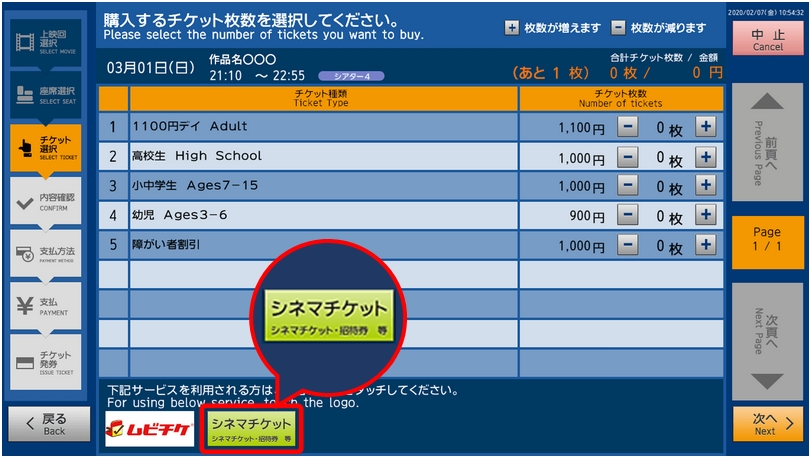Return with 戻る Back button

point(49,424)
